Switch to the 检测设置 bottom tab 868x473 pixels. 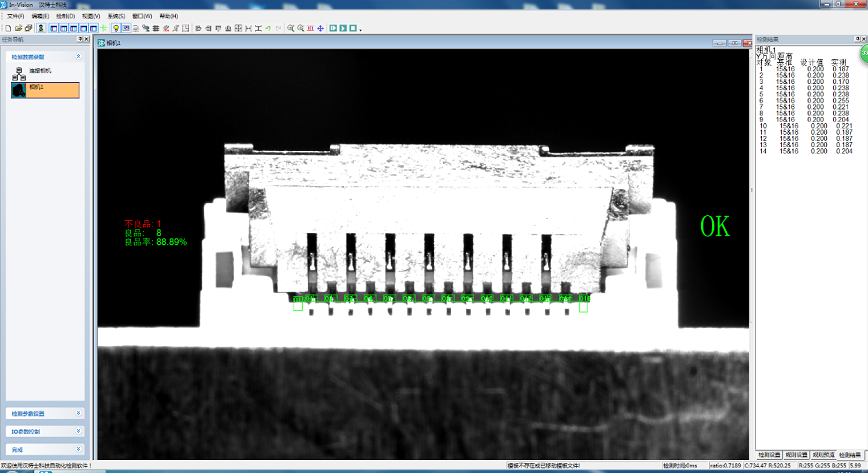[768, 454]
